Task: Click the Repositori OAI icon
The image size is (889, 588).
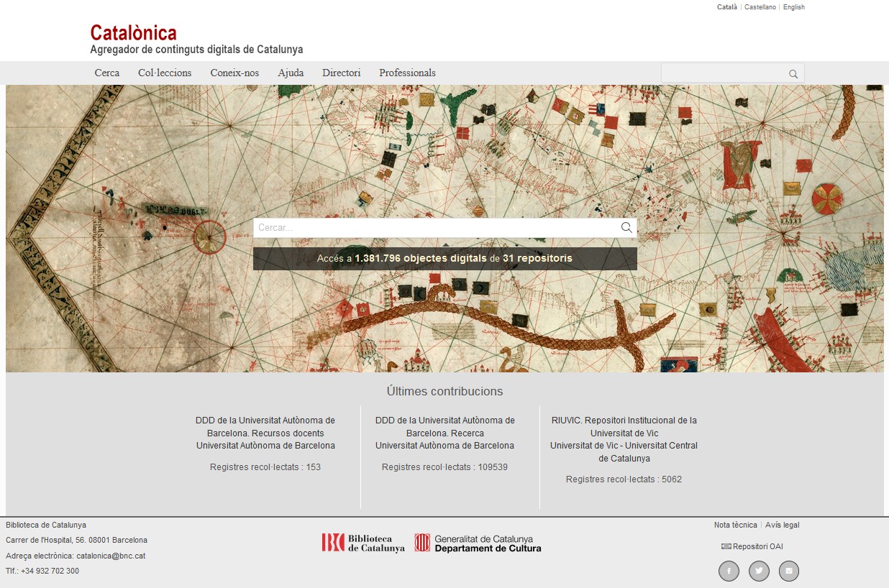Action: click(726, 546)
